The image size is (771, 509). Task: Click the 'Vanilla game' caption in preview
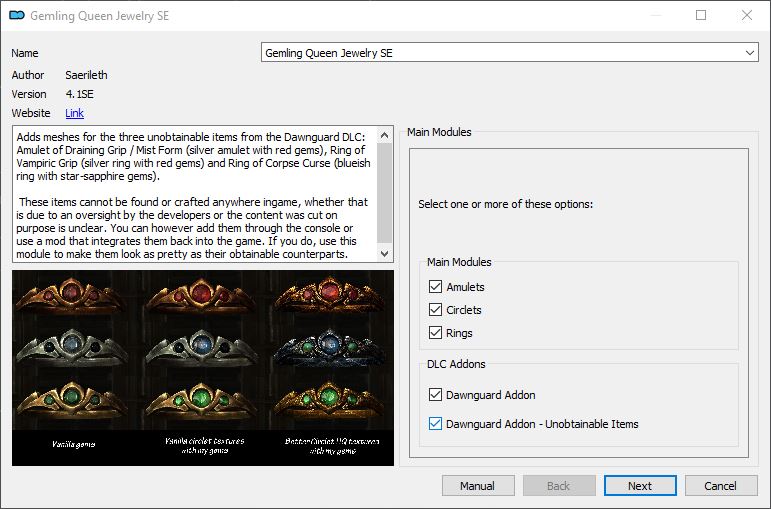pyautogui.click(x=74, y=445)
